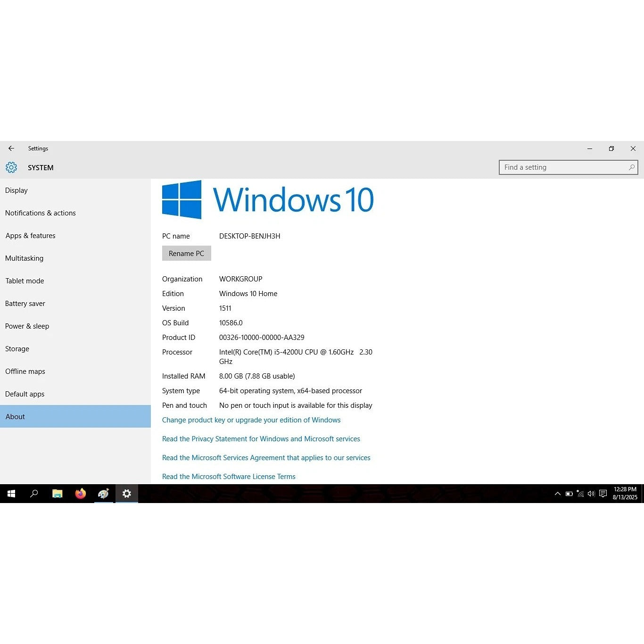Open Change product key or upgrade link
Viewport: 644px width, 644px height.
tap(251, 420)
